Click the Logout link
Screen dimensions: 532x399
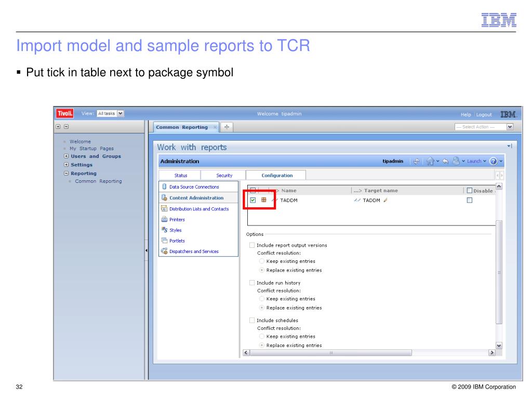click(484, 115)
